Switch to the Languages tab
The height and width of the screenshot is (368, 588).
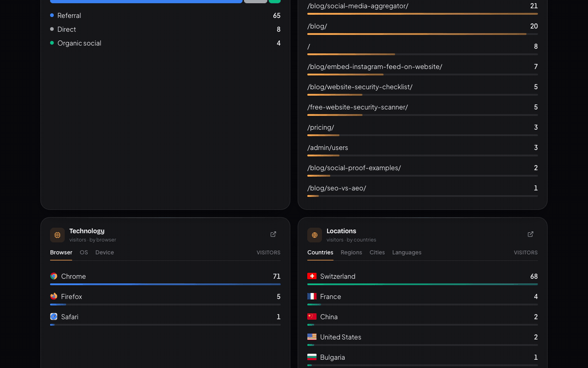(x=407, y=252)
